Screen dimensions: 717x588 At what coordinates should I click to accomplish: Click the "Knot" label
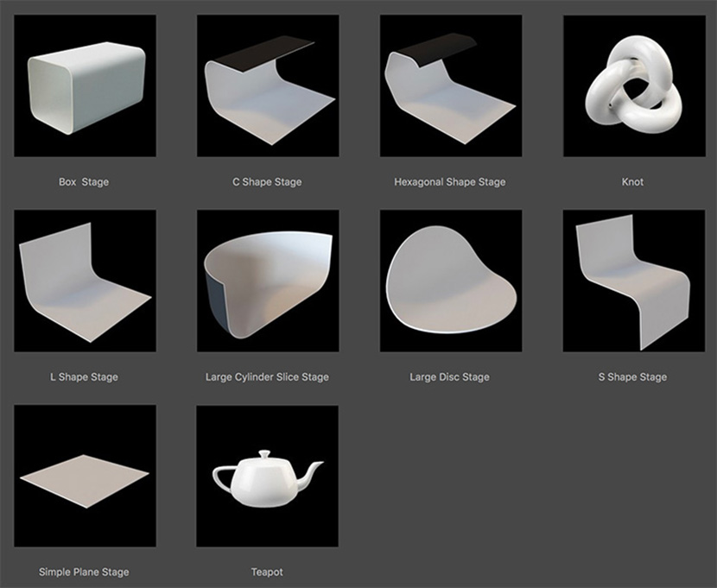(x=632, y=182)
